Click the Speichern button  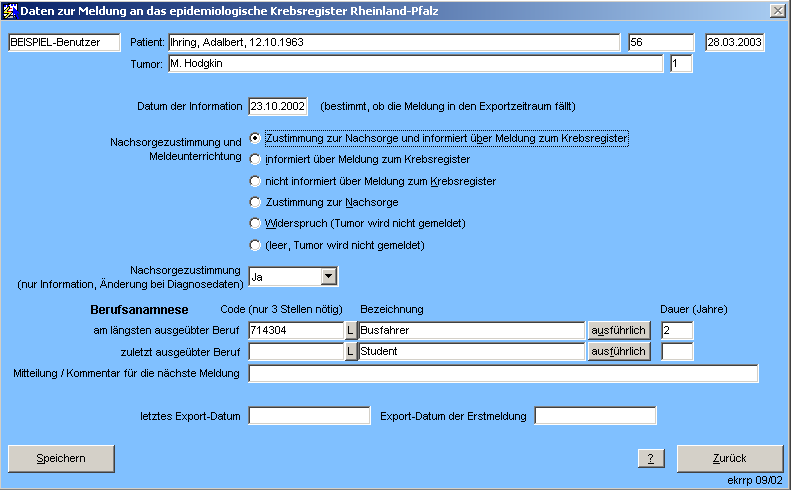coord(61,458)
